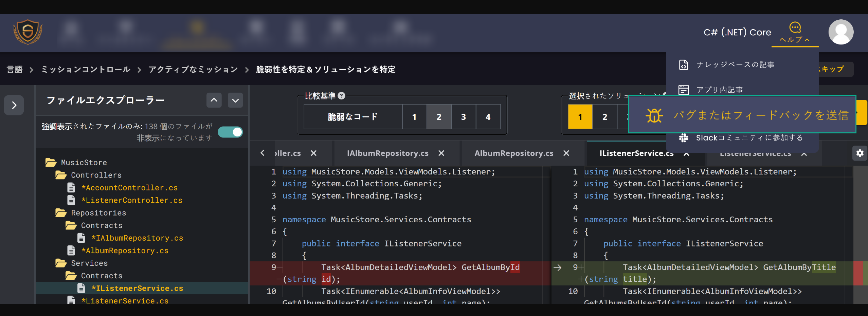
Task: Select comparison baseline 4
Action: click(x=488, y=117)
